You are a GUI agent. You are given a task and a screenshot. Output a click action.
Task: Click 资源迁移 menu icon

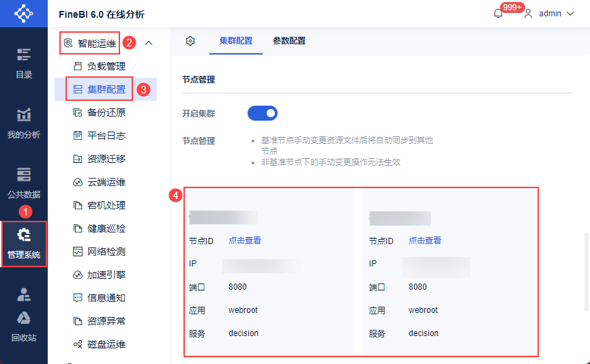78,159
